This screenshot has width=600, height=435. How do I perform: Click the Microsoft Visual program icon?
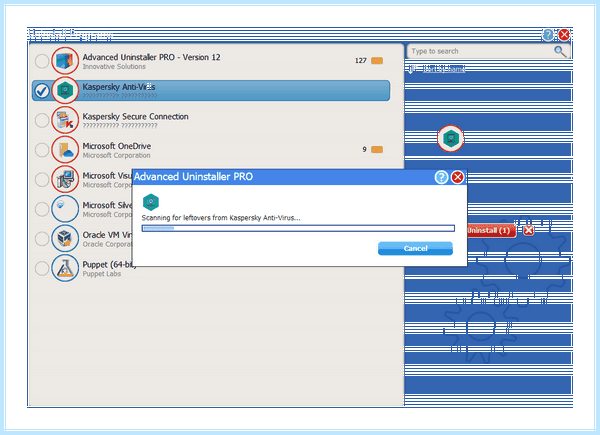pos(65,179)
